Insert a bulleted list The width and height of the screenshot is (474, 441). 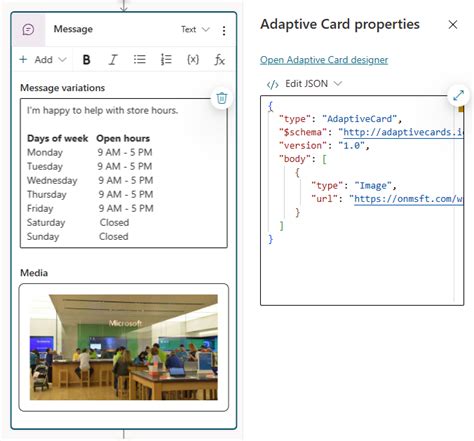[140, 60]
